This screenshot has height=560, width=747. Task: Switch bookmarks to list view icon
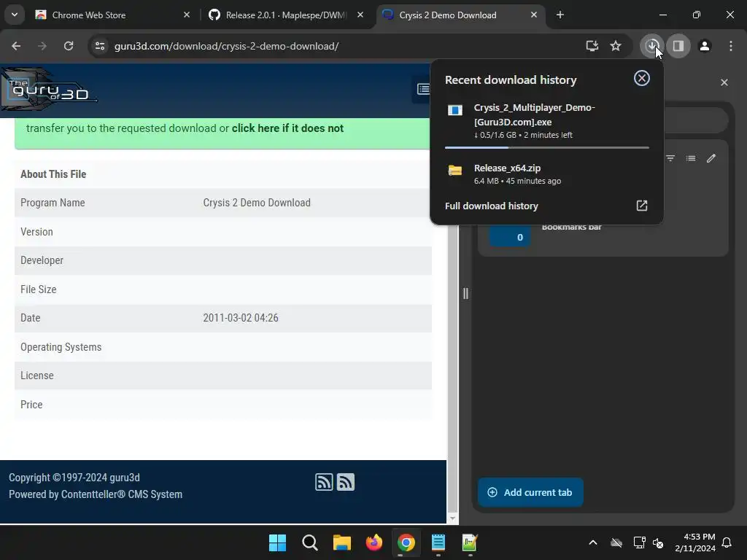(691, 158)
